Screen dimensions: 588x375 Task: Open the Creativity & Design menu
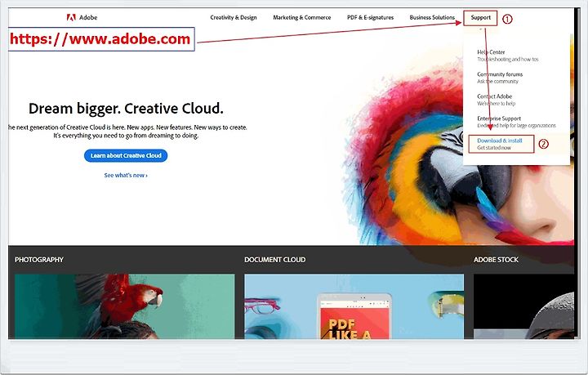coord(234,17)
